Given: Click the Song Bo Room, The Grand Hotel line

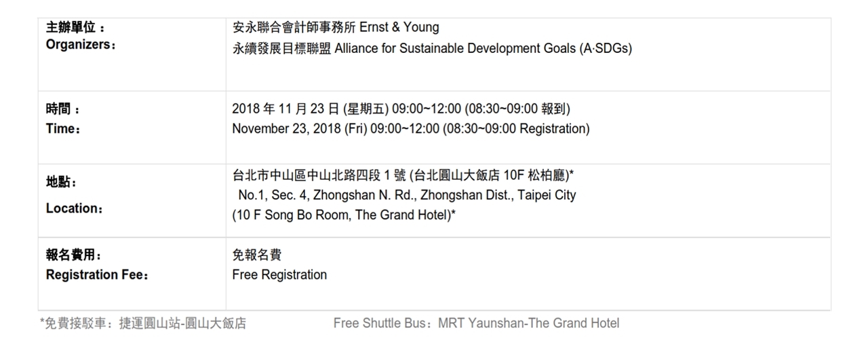Looking at the screenshot, I should click(343, 215).
